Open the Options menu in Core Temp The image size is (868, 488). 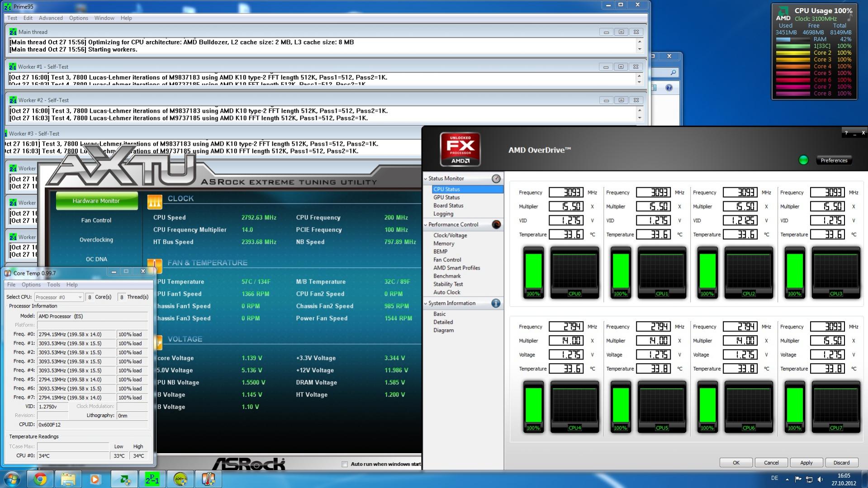[31, 284]
